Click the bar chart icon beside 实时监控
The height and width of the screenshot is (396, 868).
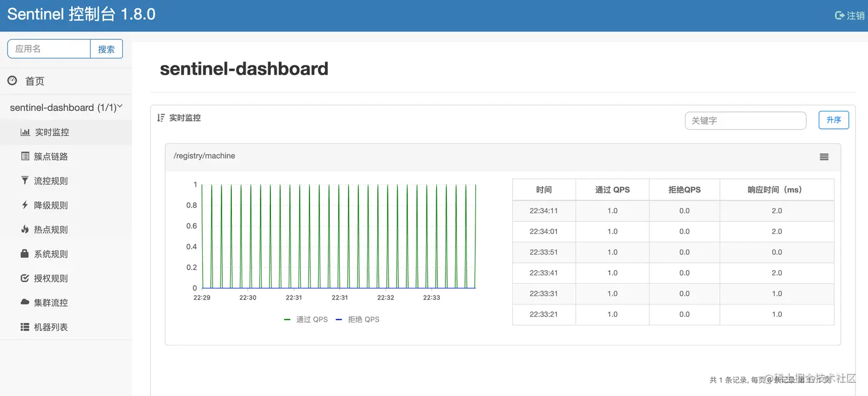point(25,132)
